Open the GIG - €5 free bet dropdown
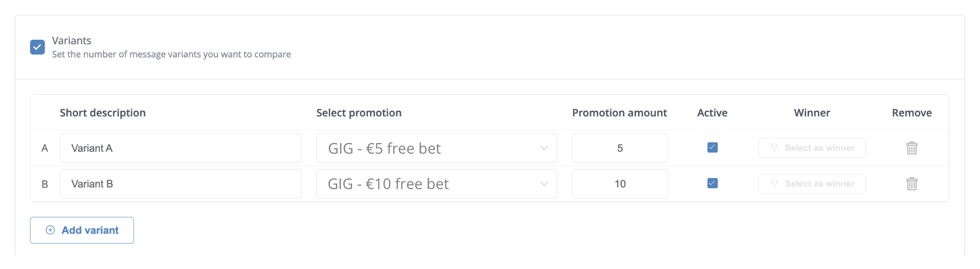980x269 pixels. pos(436,148)
